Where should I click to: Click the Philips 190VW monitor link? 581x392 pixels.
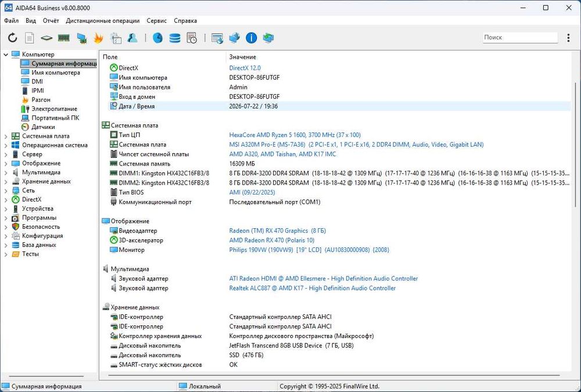309,250
